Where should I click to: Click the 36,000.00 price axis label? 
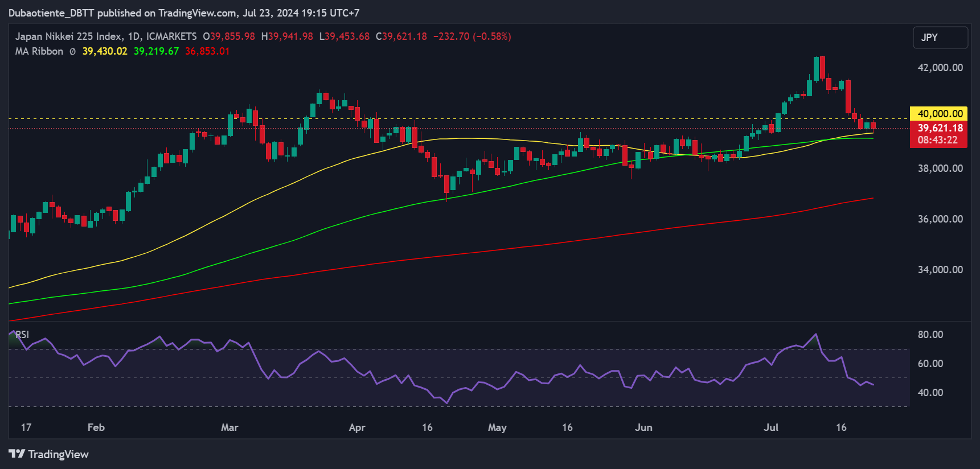[940, 219]
